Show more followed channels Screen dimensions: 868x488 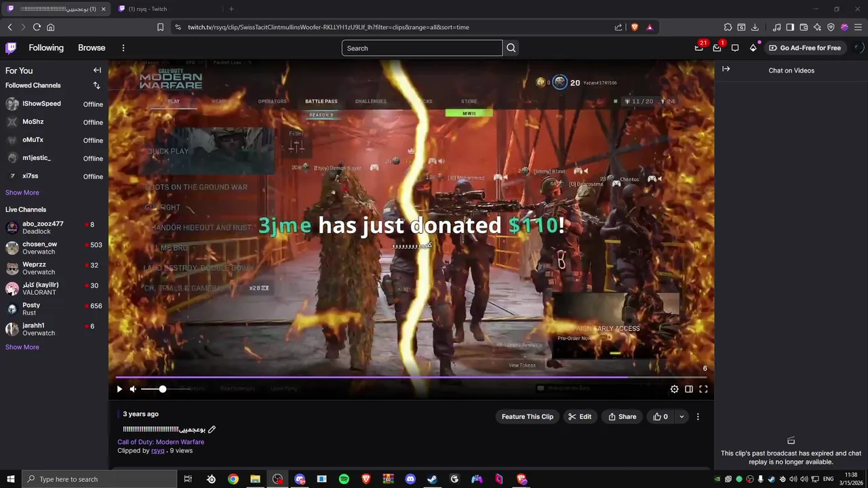[22, 192]
